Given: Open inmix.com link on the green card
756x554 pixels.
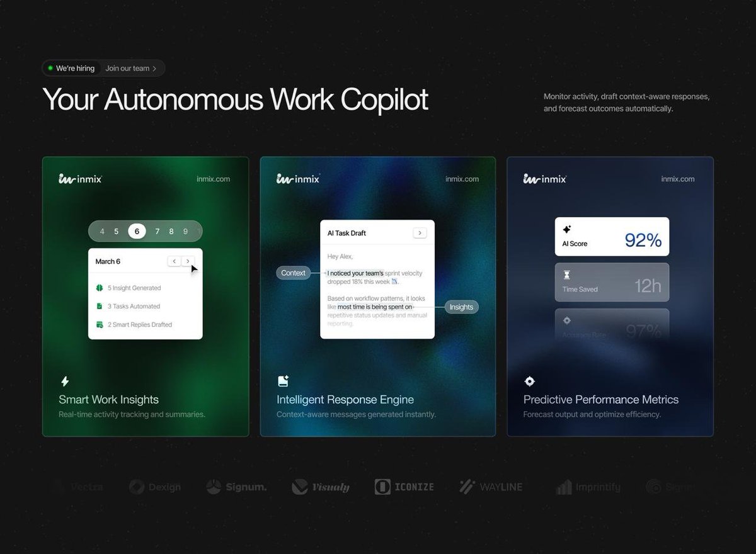Looking at the screenshot, I should [213, 179].
